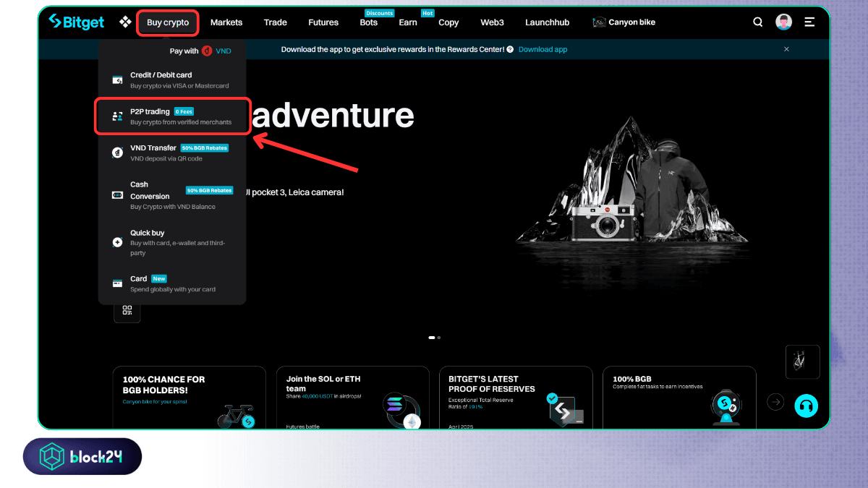Go to the Trade menu
This screenshot has height=488, width=868.
pos(276,22)
